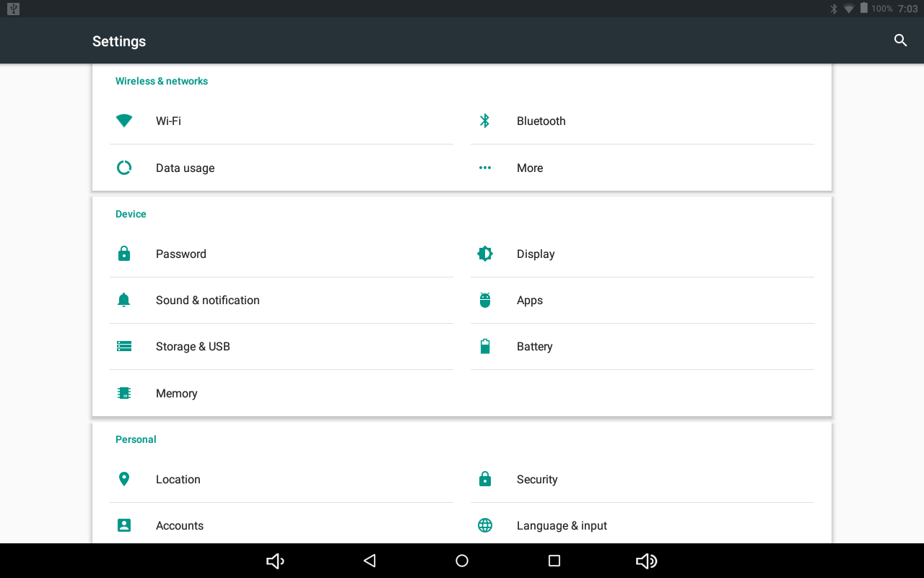924x578 pixels.
Task: Show recent apps via square button
Action: 554,561
